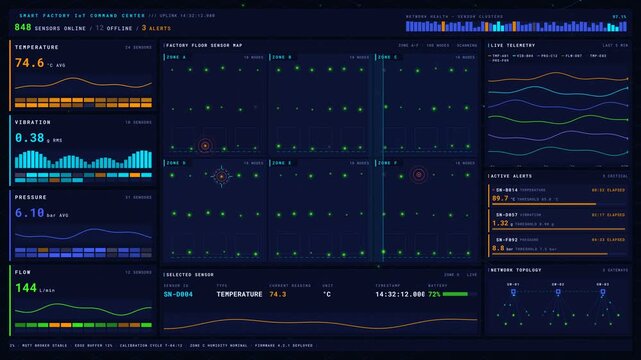Click the current reading 74.3 value
The height and width of the screenshot is (360, 641).
(278, 294)
